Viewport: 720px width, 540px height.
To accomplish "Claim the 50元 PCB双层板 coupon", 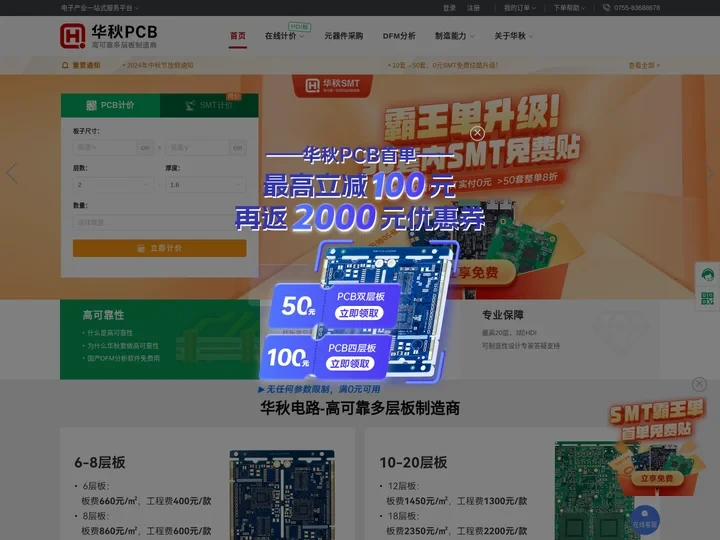I will coord(359,313).
